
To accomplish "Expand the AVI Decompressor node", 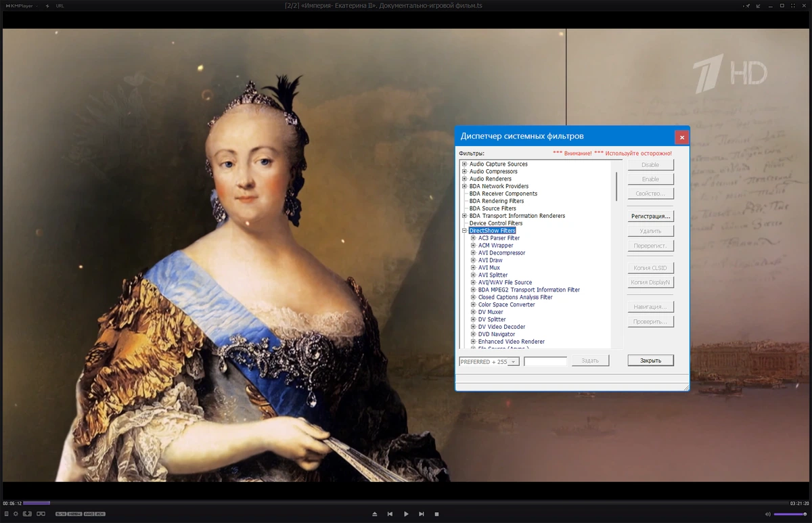I will (x=474, y=253).
